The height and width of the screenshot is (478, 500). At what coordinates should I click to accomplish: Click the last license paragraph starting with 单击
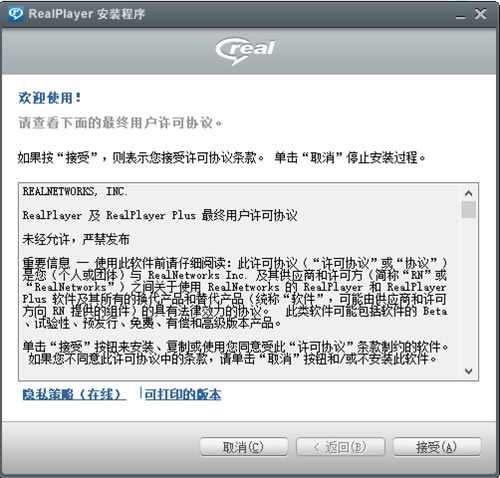[235, 353]
